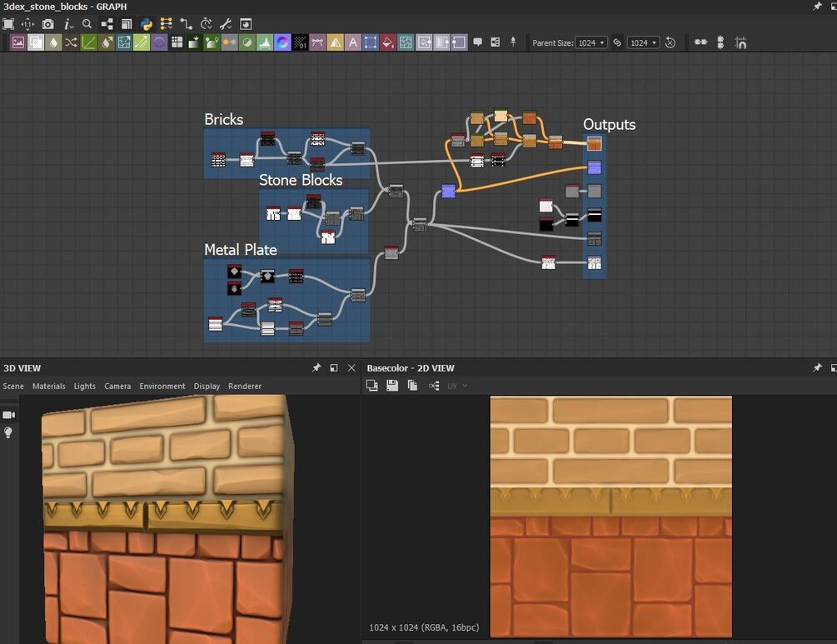
Task: Open the Environment menu in 3D View
Action: point(162,386)
